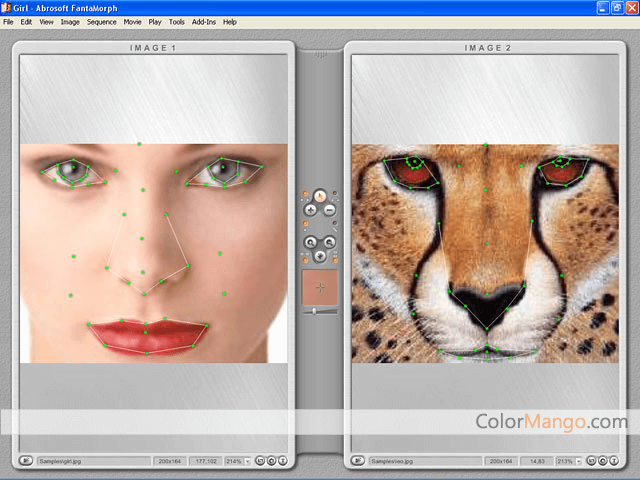Toggle the orange indicator left of pan tool

304,257
